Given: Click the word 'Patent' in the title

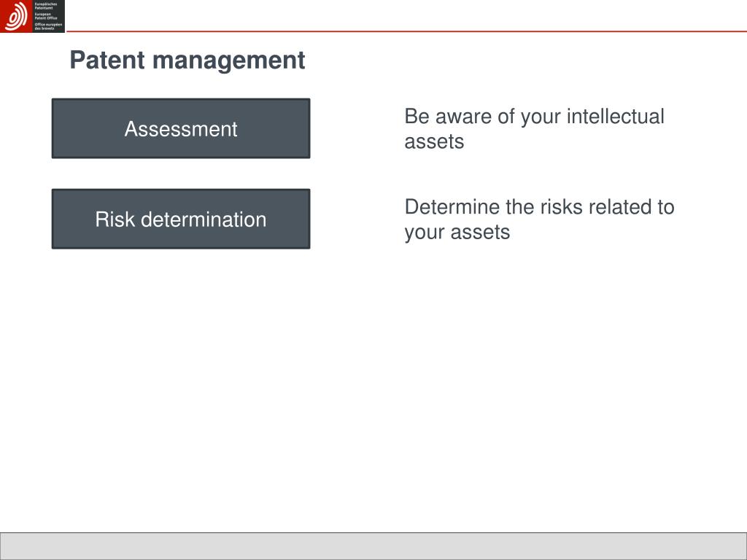Looking at the screenshot, I should (107, 60).
